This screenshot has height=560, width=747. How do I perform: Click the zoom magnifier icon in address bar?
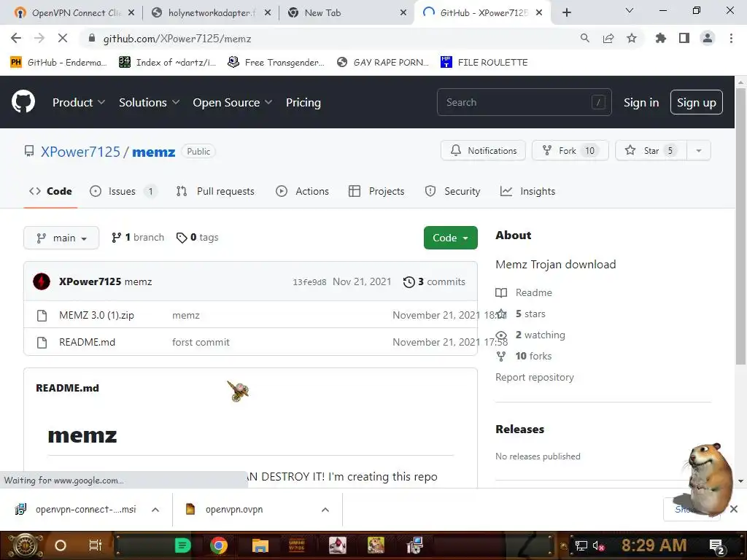point(584,38)
